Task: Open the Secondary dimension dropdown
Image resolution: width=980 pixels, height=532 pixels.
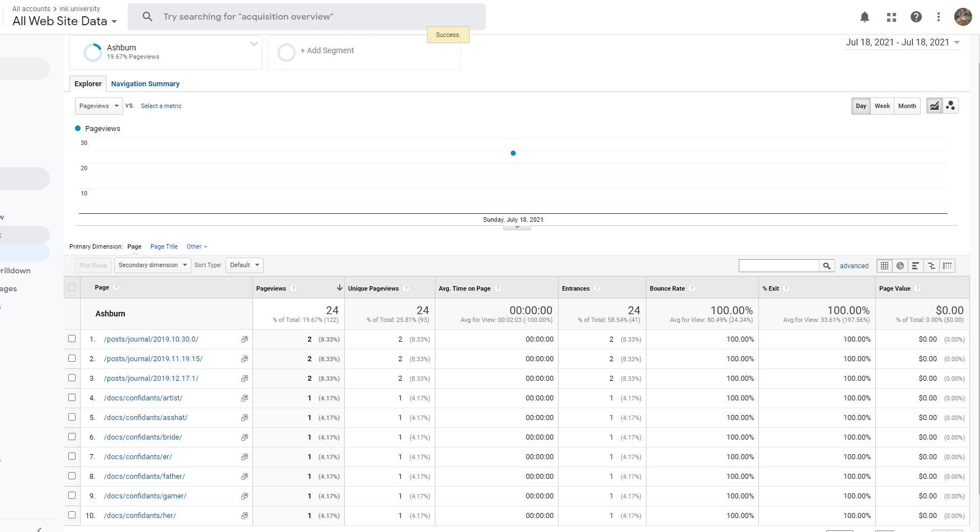Action: (x=152, y=265)
